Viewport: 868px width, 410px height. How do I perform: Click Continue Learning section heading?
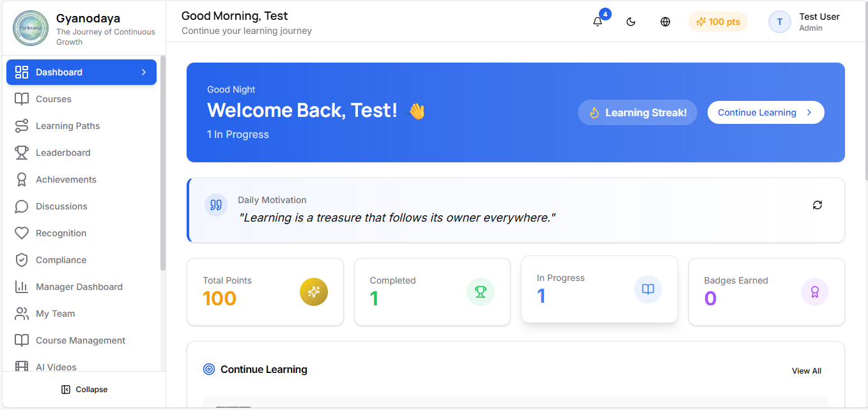tap(264, 369)
